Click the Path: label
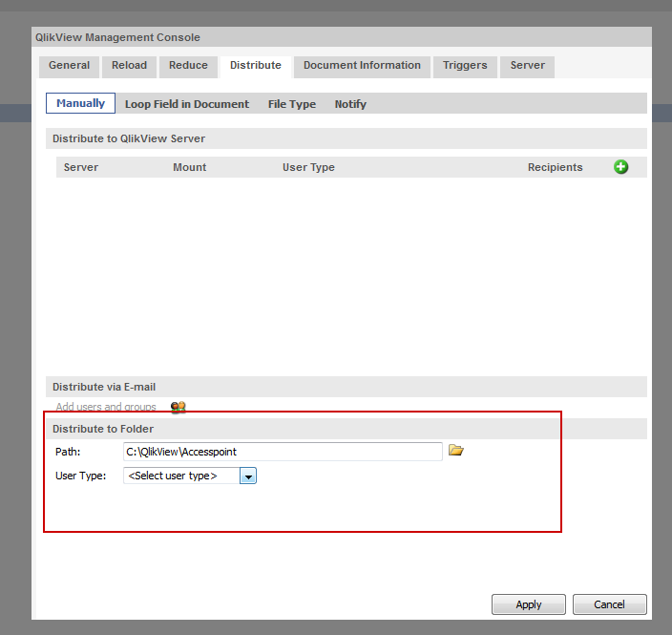 [68, 452]
